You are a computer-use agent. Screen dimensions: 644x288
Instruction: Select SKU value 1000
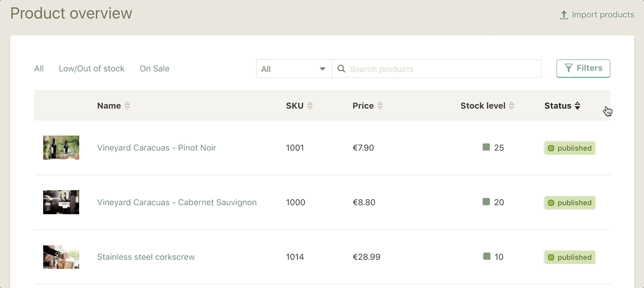click(296, 202)
